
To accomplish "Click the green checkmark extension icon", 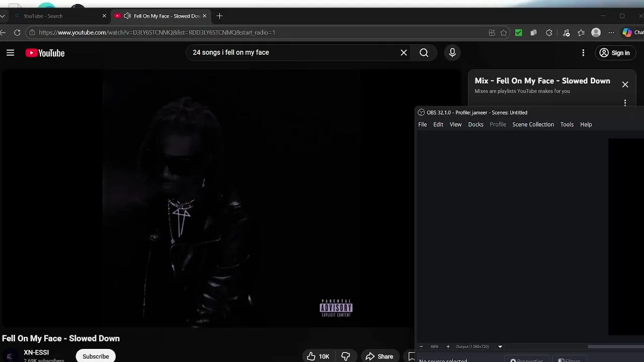I will coord(519,33).
